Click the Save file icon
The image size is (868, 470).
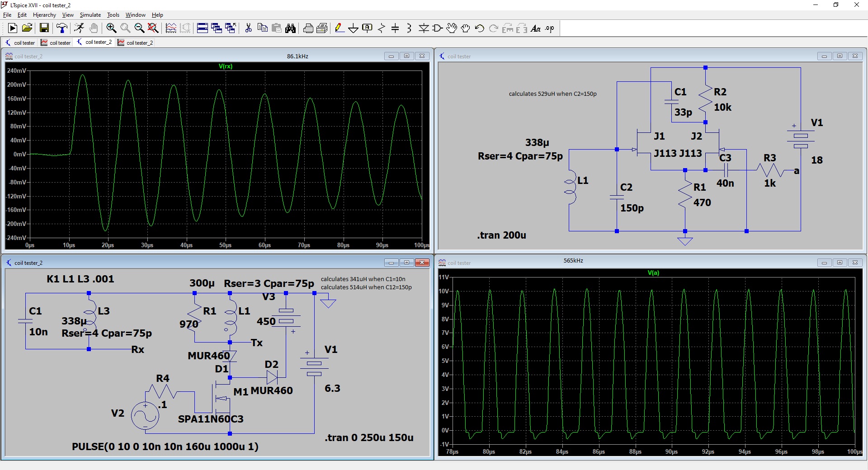pos(44,28)
